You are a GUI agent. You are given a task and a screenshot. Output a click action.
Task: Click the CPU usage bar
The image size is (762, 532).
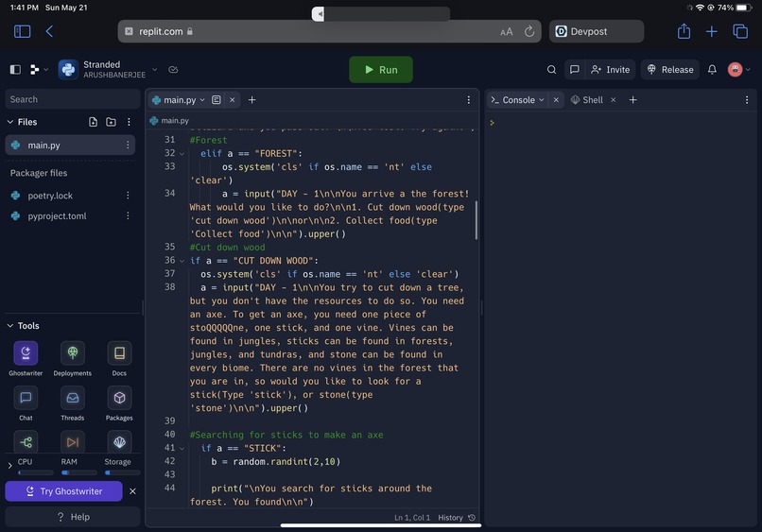(36, 472)
